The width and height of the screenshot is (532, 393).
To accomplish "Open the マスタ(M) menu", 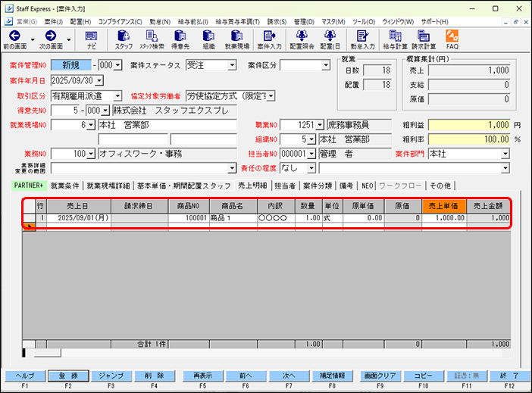I will point(333,22).
